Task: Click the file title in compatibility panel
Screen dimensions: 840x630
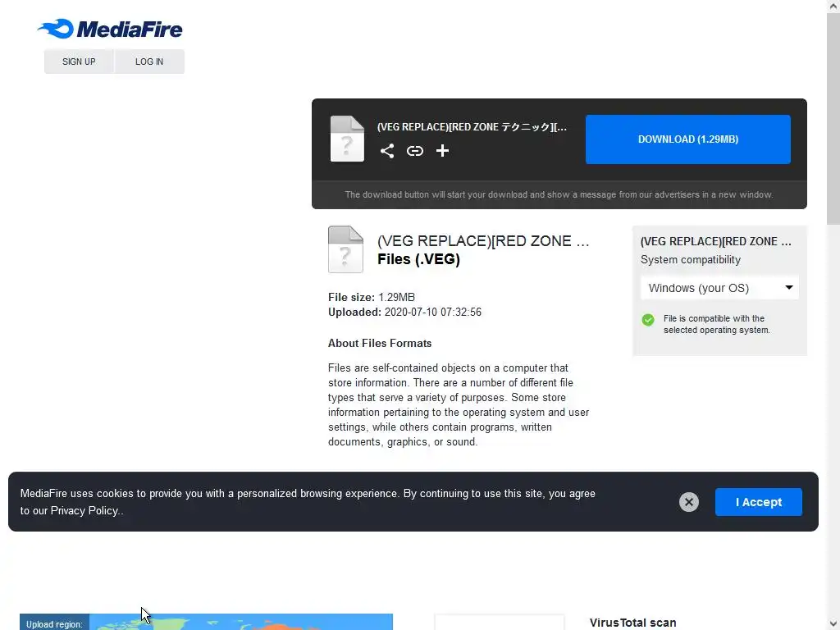Action: 715,242
